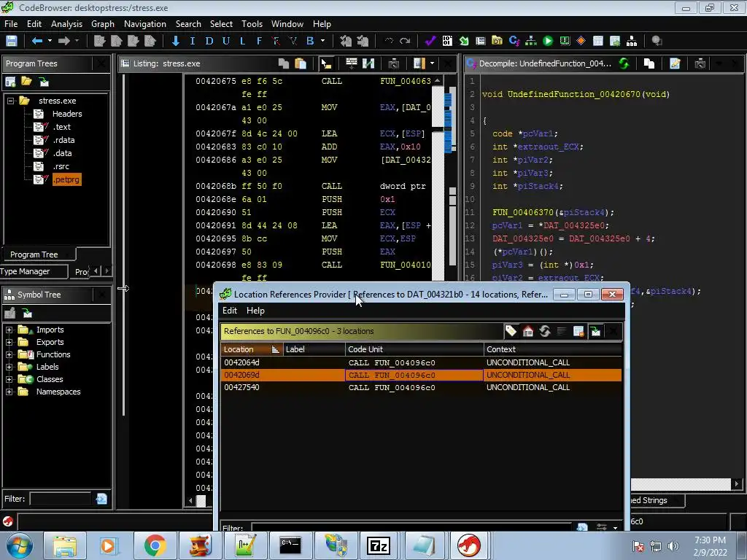Click the undo arrow in toolbar

coord(389,41)
